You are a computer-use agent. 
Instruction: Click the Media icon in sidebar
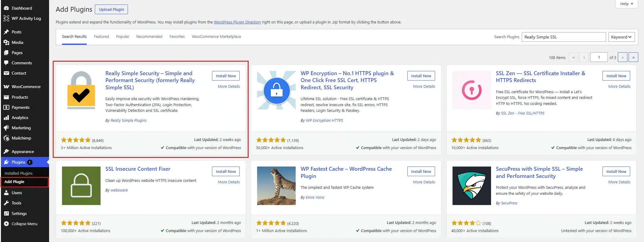pyautogui.click(x=6, y=42)
